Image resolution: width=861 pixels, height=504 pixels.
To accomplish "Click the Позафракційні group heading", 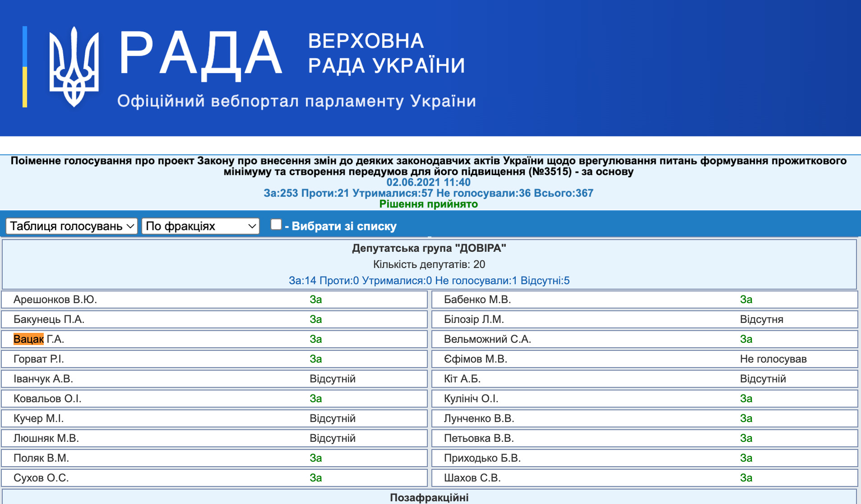I will (x=429, y=498).
